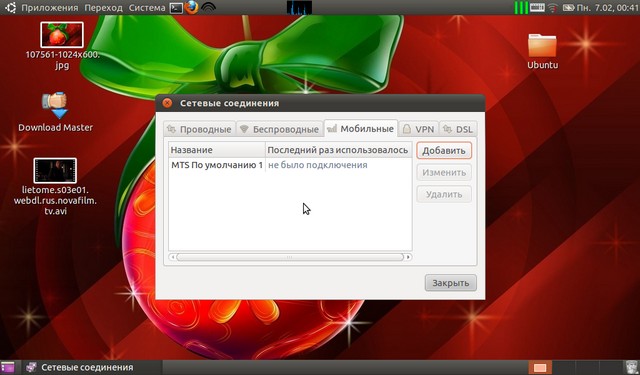Open the Wi-Fi network indicator
The width and height of the screenshot is (640, 375).
pos(553,8)
